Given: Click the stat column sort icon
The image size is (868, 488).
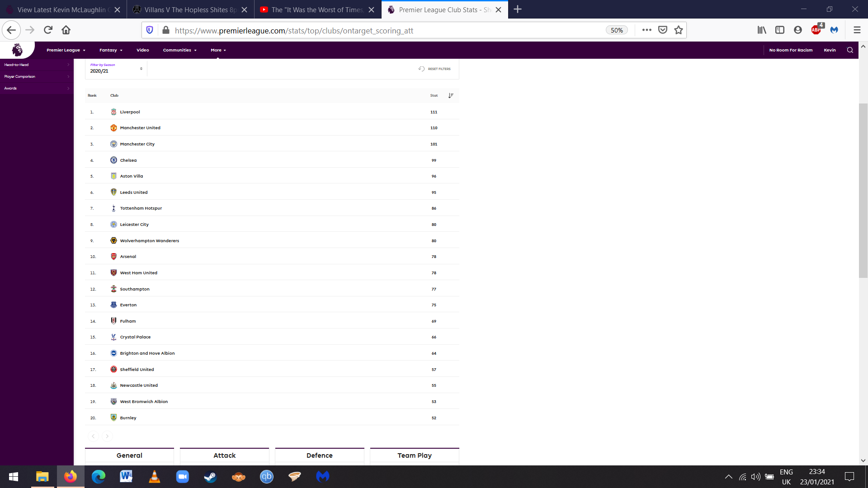Looking at the screenshot, I should tap(451, 95).
